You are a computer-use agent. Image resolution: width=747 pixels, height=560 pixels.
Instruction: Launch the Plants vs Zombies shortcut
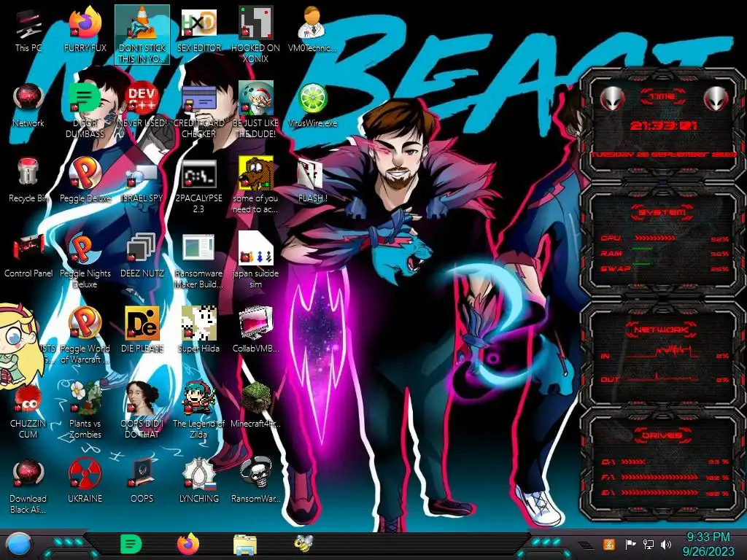[x=85, y=411]
